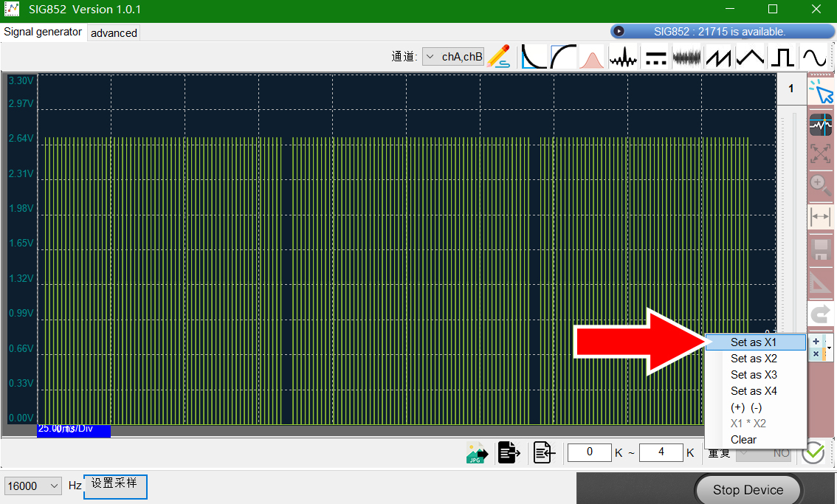This screenshot has height=504, width=837.
Task: Select the Gaussian bell curve waveform
Action: click(x=591, y=57)
